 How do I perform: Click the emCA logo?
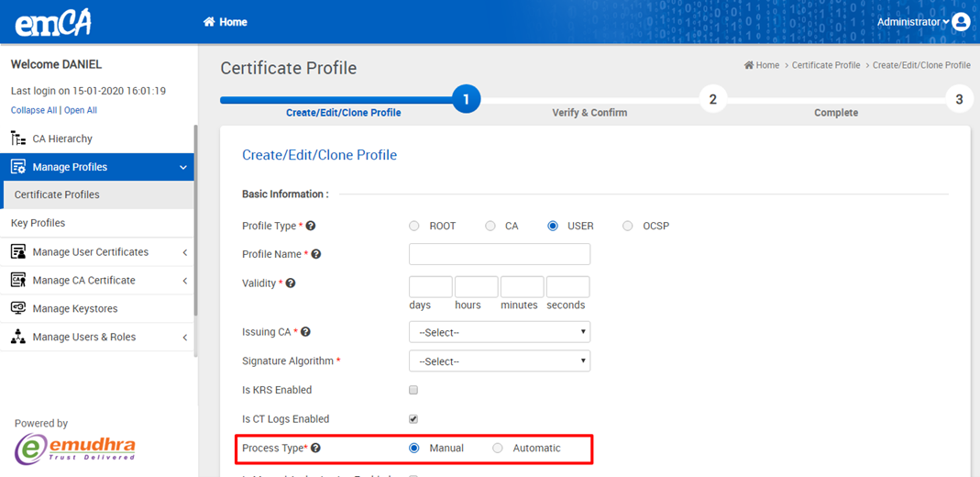(53, 22)
